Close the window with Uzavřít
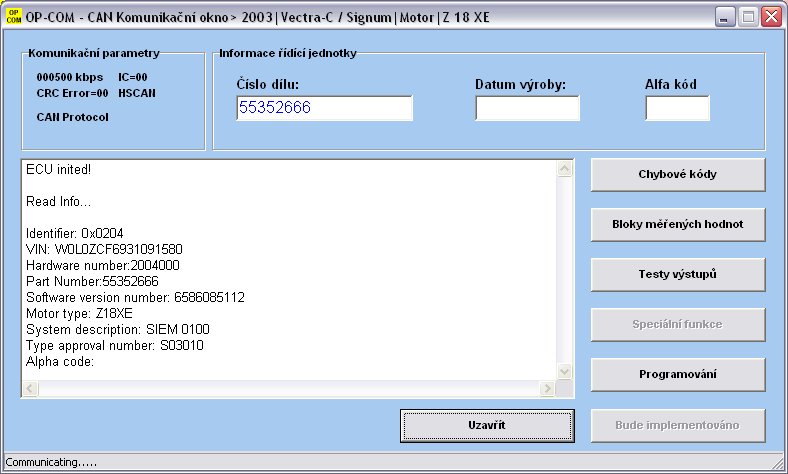 (x=487, y=426)
